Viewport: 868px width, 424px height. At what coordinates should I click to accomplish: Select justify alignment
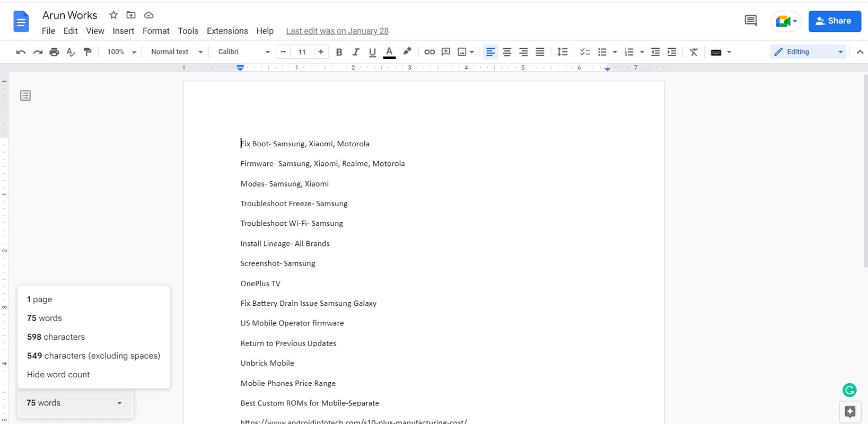[x=540, y=52]
